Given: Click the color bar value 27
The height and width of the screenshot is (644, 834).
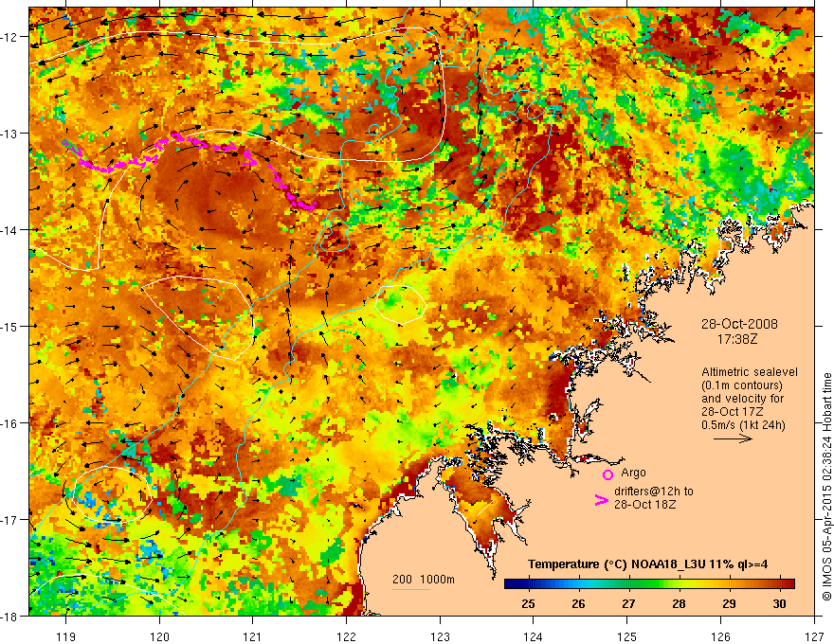Looking at the screenshot, I should [x=628, y=603].
